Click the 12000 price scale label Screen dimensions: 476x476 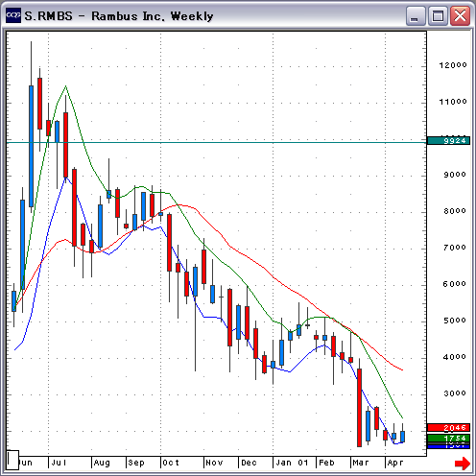[453, 65]
